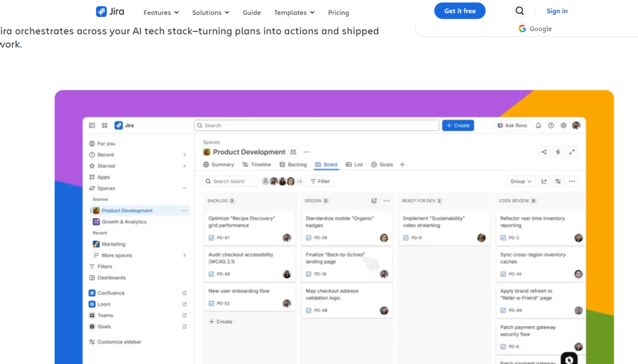Click Create at bottom of Backlog column
The width and height of the screenshot is (638, 364).
tap(221, 322)
